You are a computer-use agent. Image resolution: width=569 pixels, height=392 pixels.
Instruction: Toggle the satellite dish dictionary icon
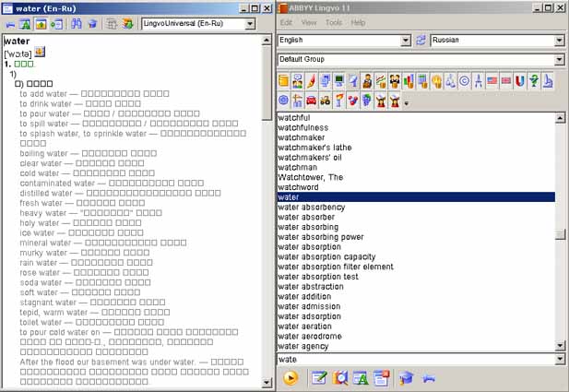click(353, 81)
